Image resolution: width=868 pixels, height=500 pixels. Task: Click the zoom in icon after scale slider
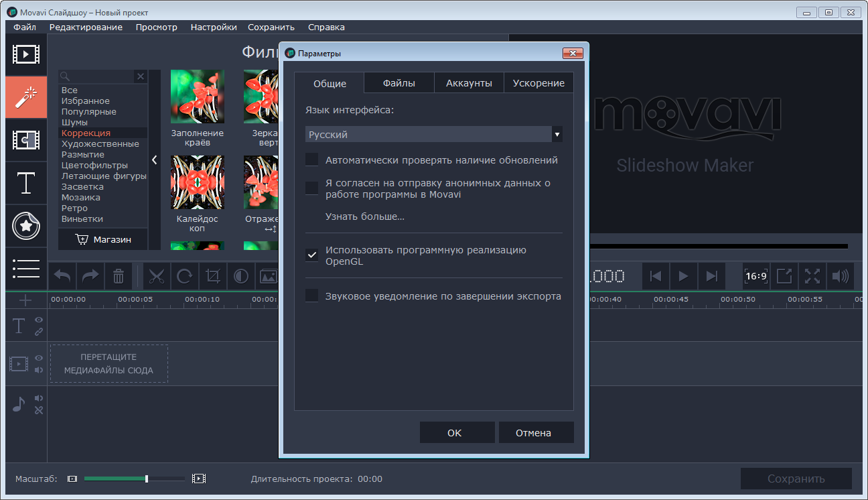coord(198,479)
